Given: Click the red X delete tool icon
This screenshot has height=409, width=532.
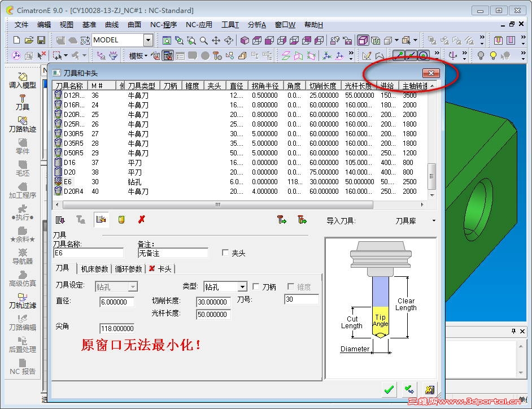Looking at the screenshot, I should pyautogui.click(x=142, y=220).
